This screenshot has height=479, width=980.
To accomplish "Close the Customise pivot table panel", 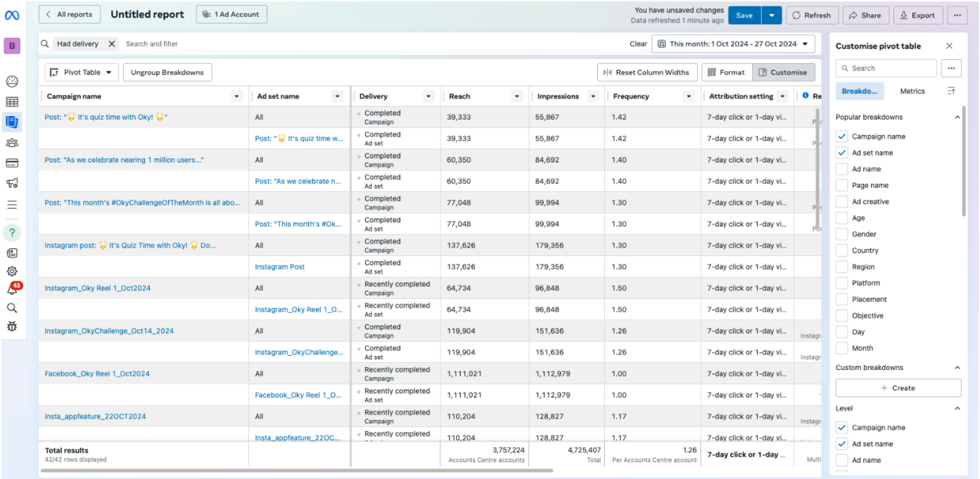I will (949, 46).
